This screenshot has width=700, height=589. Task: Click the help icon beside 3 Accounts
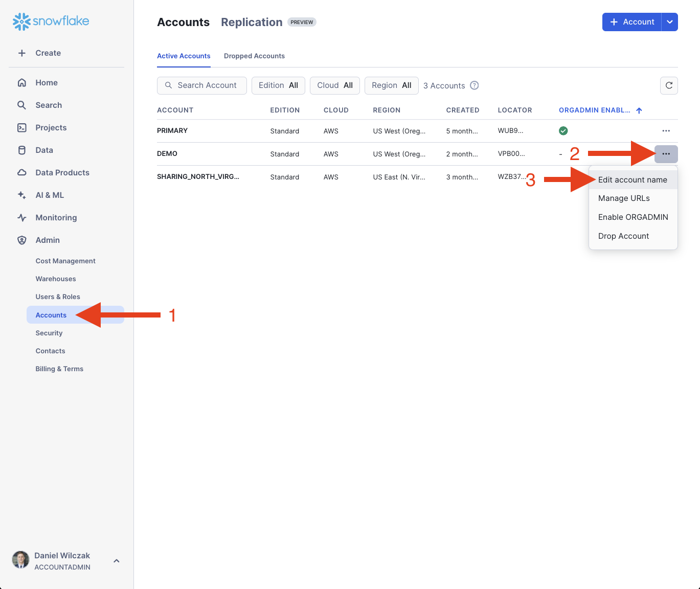pos(474,86)
